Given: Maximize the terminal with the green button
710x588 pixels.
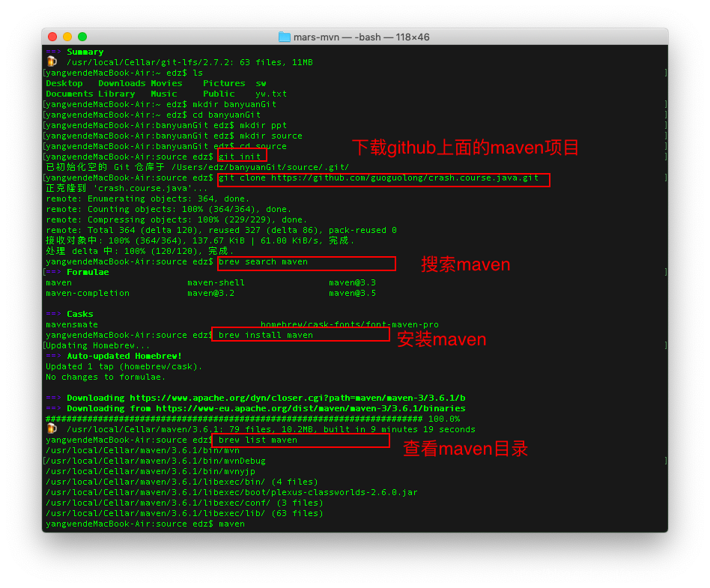Looking at the screenshot, I should 82,37.
